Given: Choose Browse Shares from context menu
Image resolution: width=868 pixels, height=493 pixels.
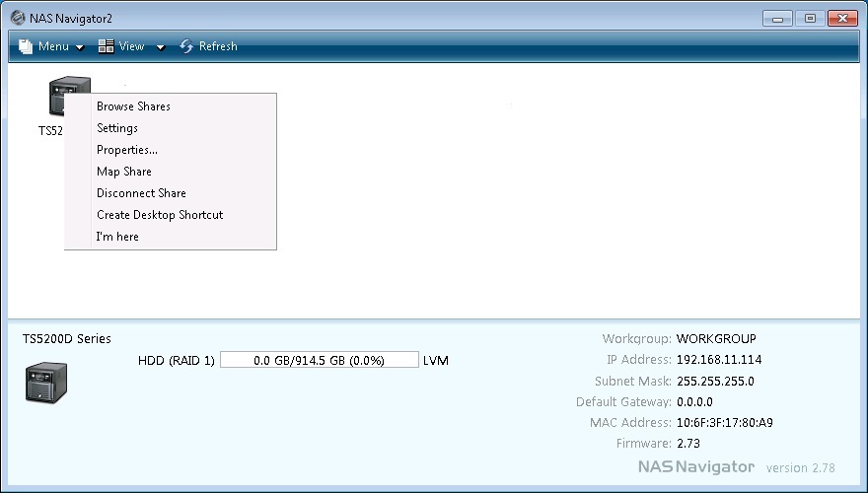Looking at the screenshot, I should (171, 106).
